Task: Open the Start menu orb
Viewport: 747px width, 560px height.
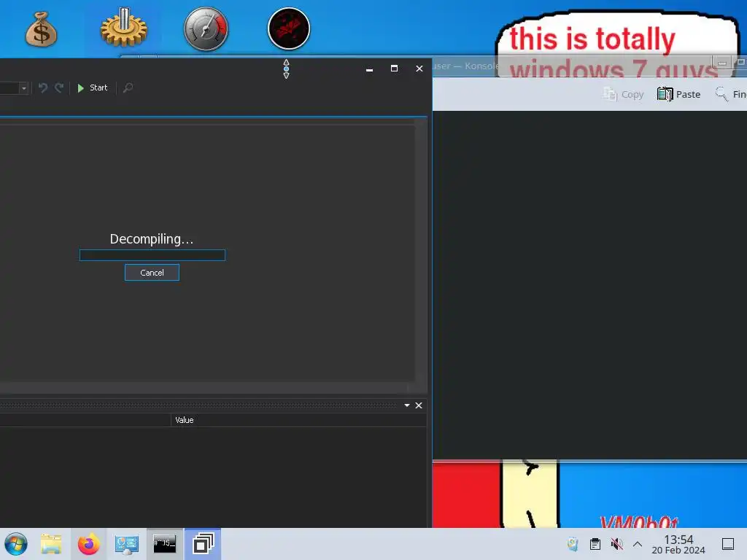Action: [16, 544]
